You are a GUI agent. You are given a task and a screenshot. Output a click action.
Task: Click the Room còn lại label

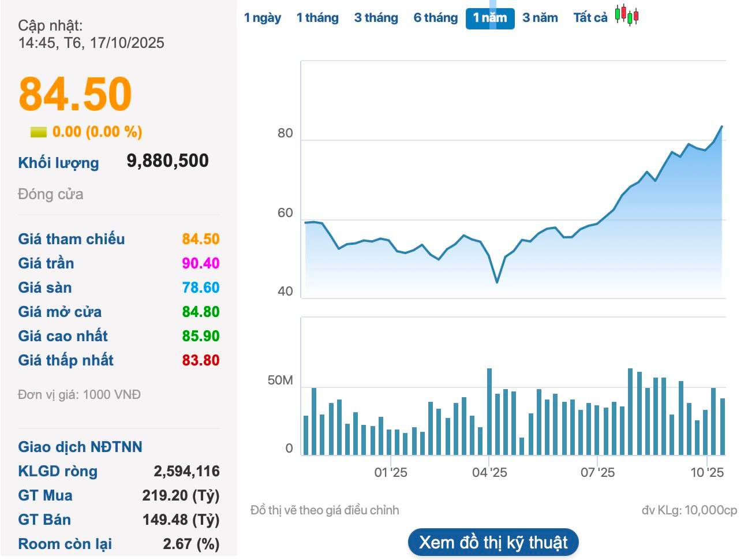pos(65,544)
